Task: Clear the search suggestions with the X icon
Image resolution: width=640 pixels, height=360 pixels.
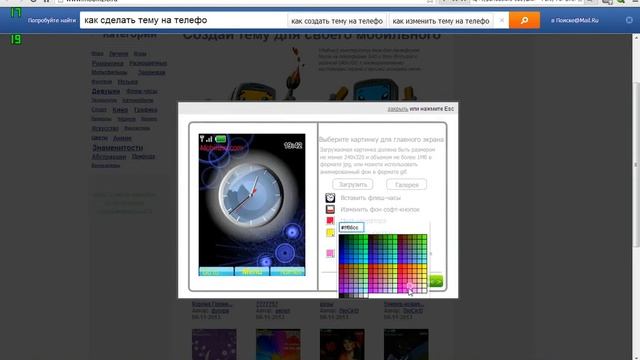Action: click(502, 20)
